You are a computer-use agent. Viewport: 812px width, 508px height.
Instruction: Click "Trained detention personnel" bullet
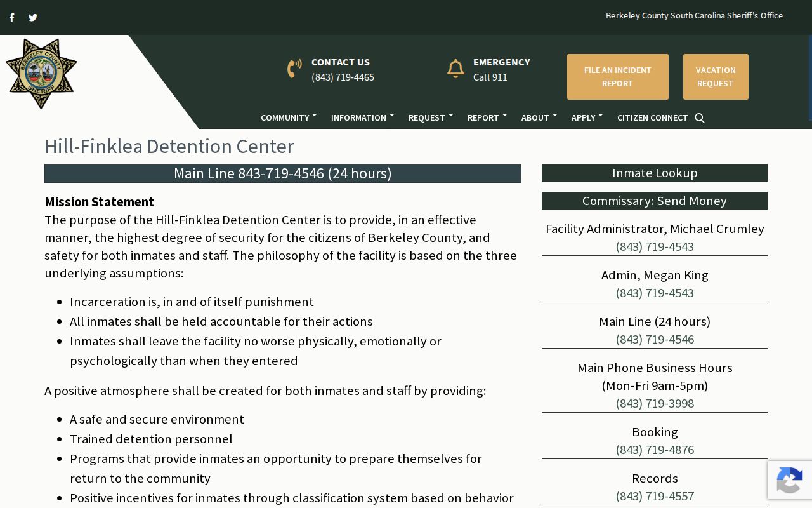point(151,439)
